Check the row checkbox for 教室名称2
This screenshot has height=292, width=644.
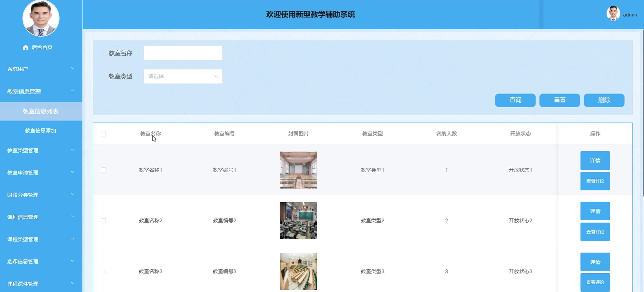pyautogui.click(x=103, y=221)
